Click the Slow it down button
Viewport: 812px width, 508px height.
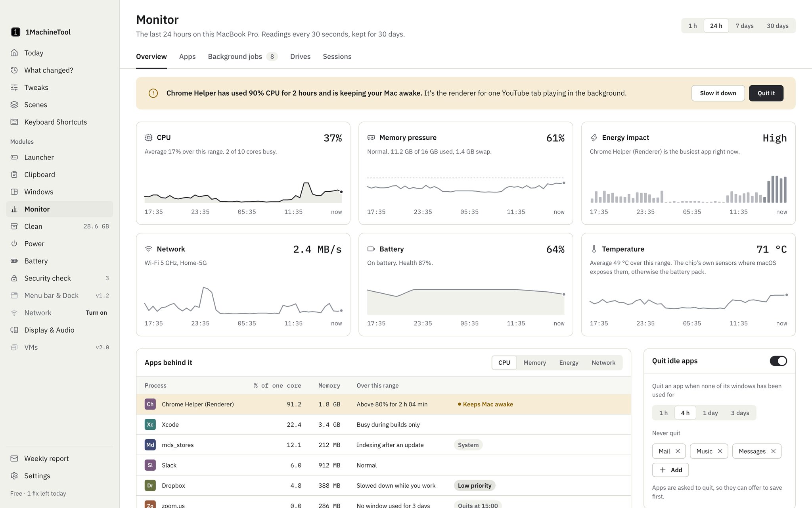718,93
